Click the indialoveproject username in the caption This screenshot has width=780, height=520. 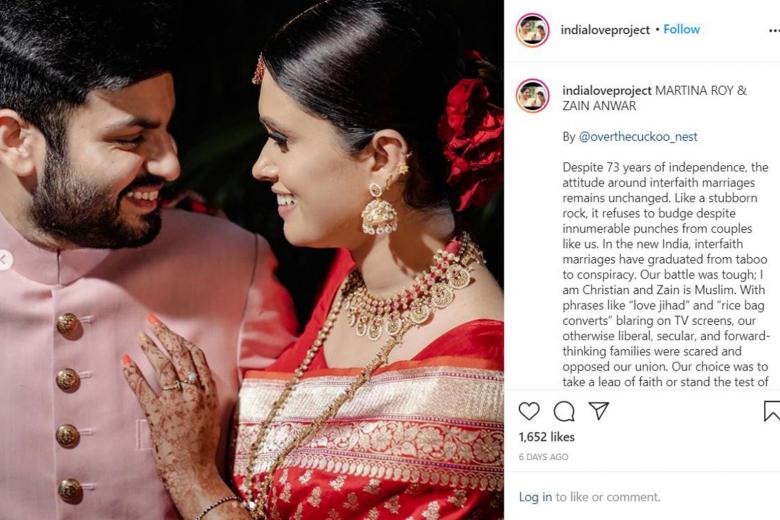[x=607, y=90]
